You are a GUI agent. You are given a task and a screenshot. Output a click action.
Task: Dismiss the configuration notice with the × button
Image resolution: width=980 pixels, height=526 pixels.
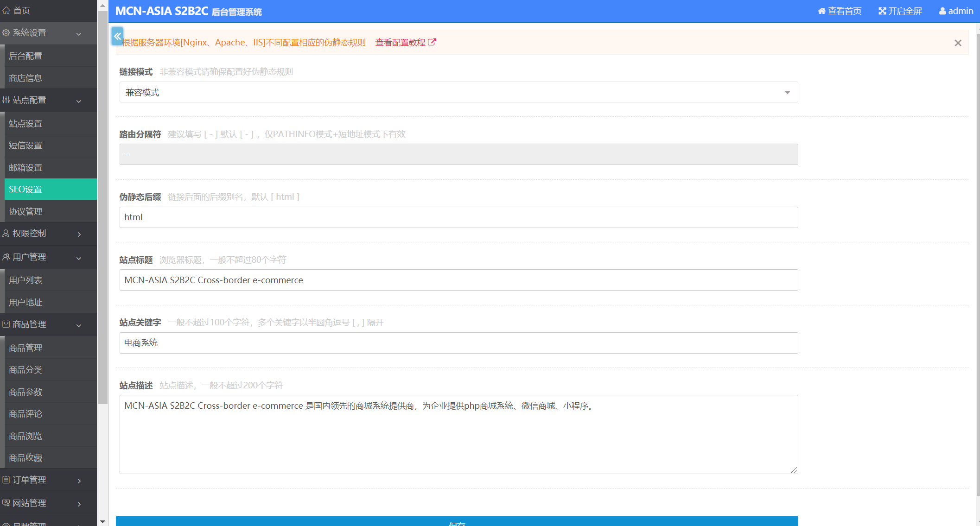(x=958, y=43)
